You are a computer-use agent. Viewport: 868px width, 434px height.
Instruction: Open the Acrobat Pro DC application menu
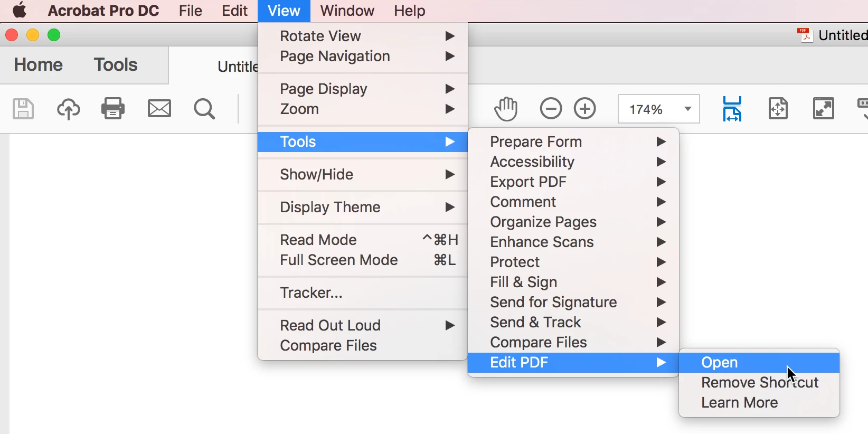tap(103, 11)
